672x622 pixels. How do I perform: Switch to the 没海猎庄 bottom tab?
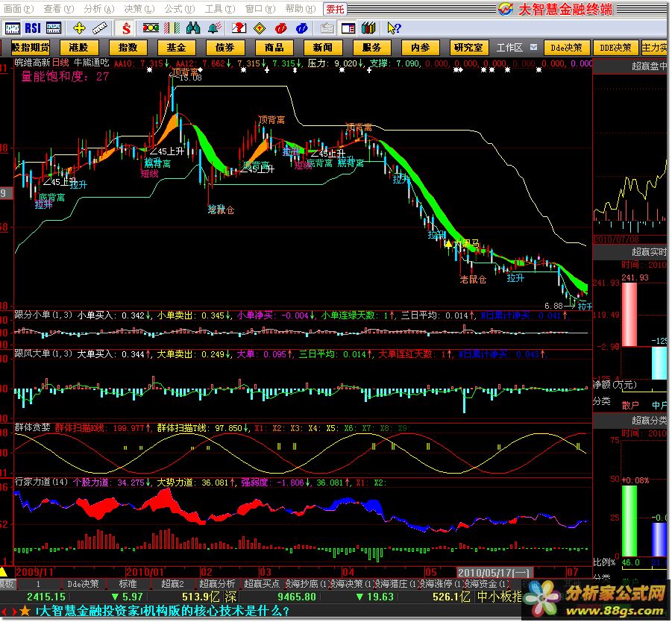[x=395, y=584]
